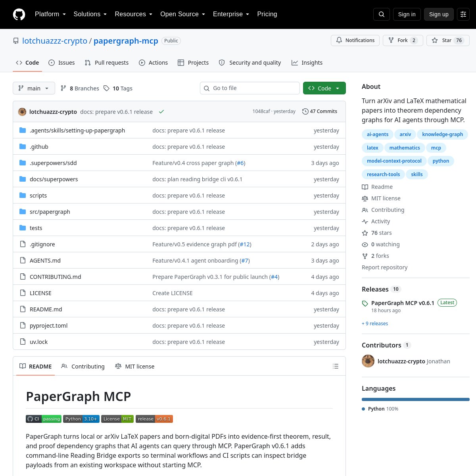476x476 pixels.
Task: Click the eye icon for watching
Action: click(x=365, y=244)
